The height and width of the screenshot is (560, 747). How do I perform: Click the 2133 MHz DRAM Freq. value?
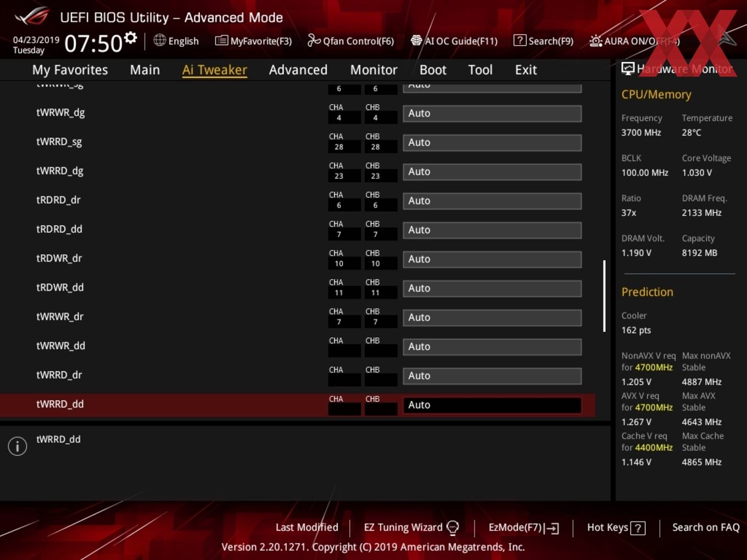pos(701,212)
